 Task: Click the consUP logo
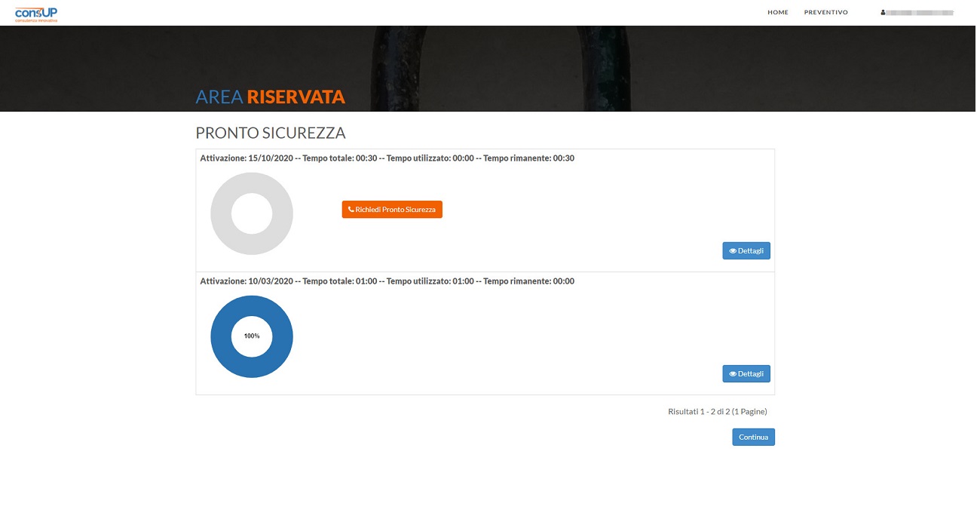click(x=36, y=13)
